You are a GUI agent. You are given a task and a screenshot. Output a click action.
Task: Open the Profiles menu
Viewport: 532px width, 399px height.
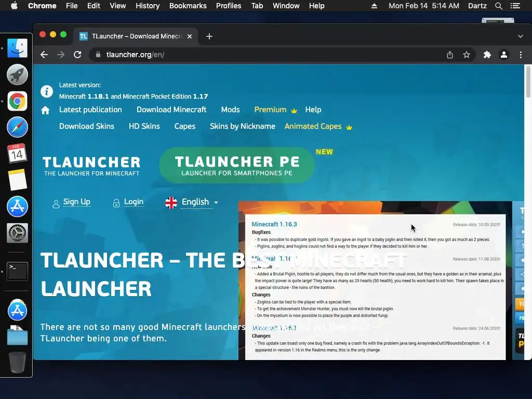tap(229, 6)
